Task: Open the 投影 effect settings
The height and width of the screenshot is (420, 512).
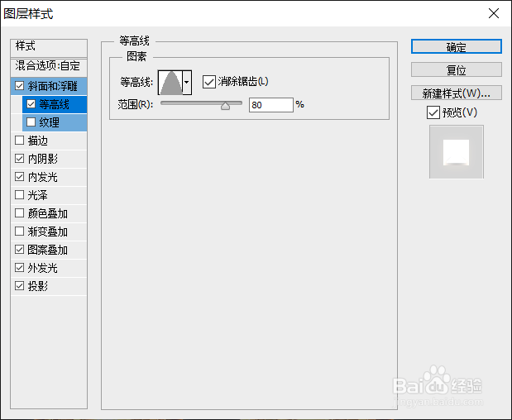Action: (x=38, y=287)
